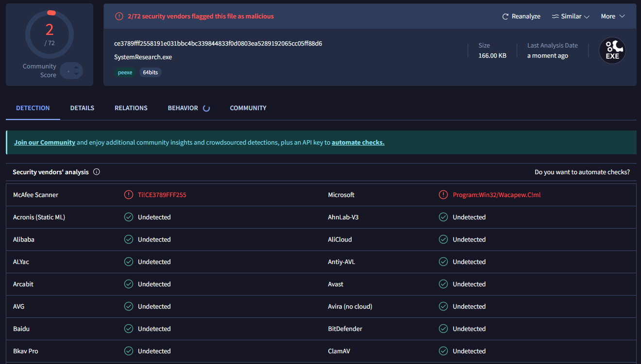Click the green check icon in BitDefender row

pos(443,329)
